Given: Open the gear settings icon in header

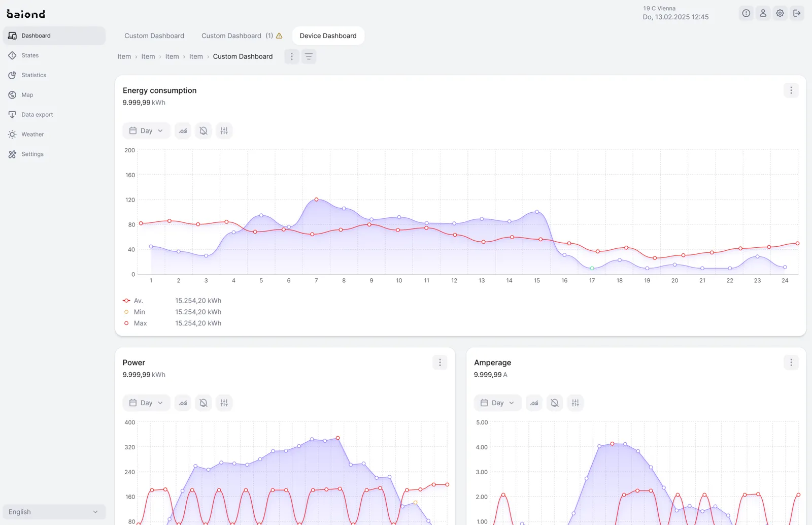Looking at the screenshot, I should pyautogui.click(x=780, y=13).
